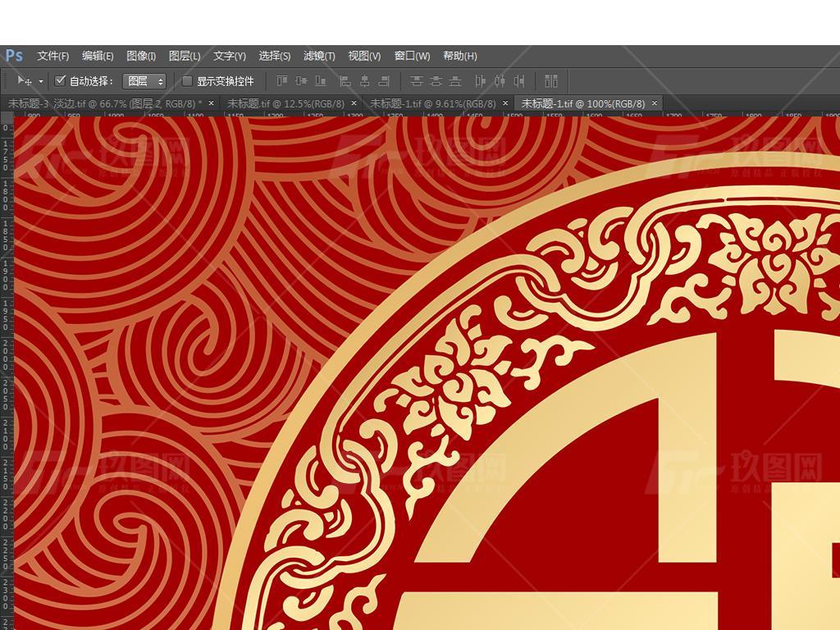Select the Move tool icon in options bar
The height and width of the screenshot is (630, 840).
24,81
